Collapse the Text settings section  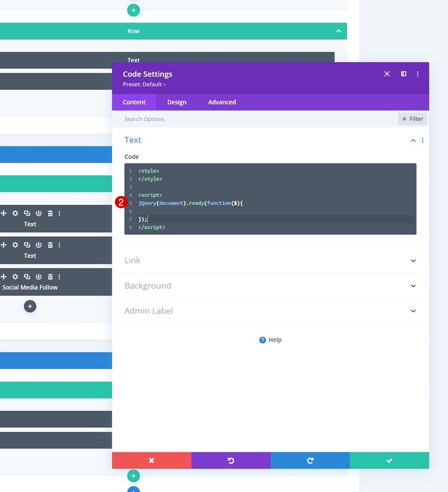413,140
